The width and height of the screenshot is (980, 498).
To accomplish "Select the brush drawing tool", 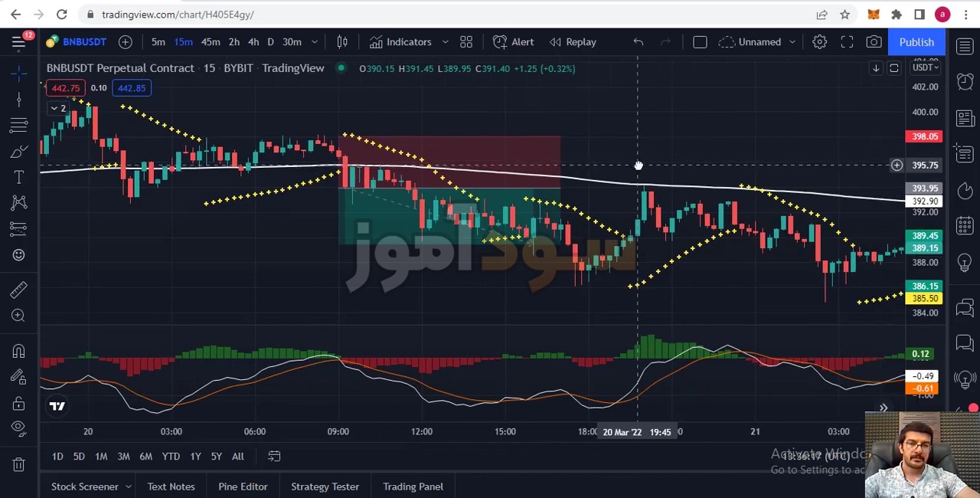I will 19,152.
